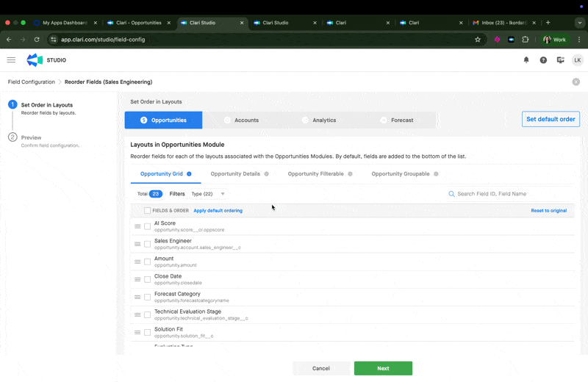Click the Set Order in Layouts step
The image size is (588, 382).
pyautogui.click(x=47, y=105)
